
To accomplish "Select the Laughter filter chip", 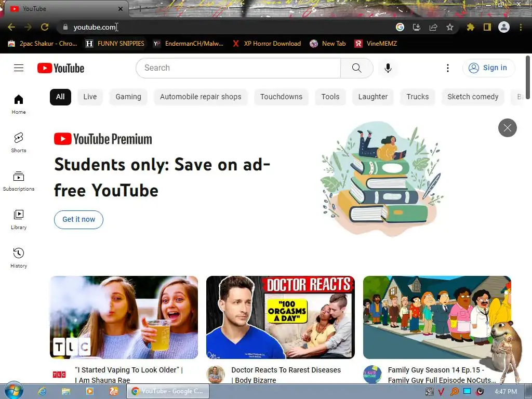I will click(x=373, y=97).
